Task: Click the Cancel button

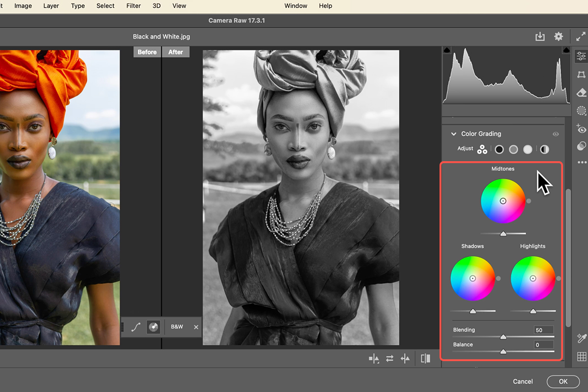Action: pos(523,381)
